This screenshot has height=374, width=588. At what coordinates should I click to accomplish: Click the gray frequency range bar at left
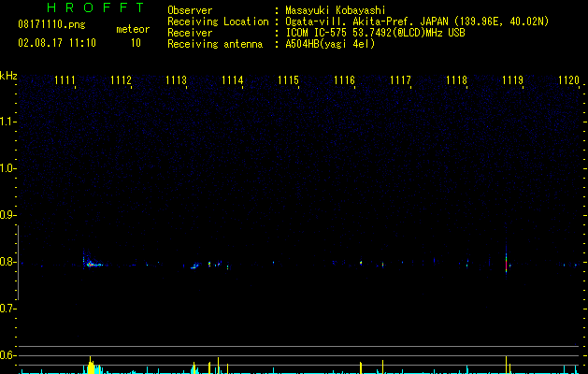18,263
